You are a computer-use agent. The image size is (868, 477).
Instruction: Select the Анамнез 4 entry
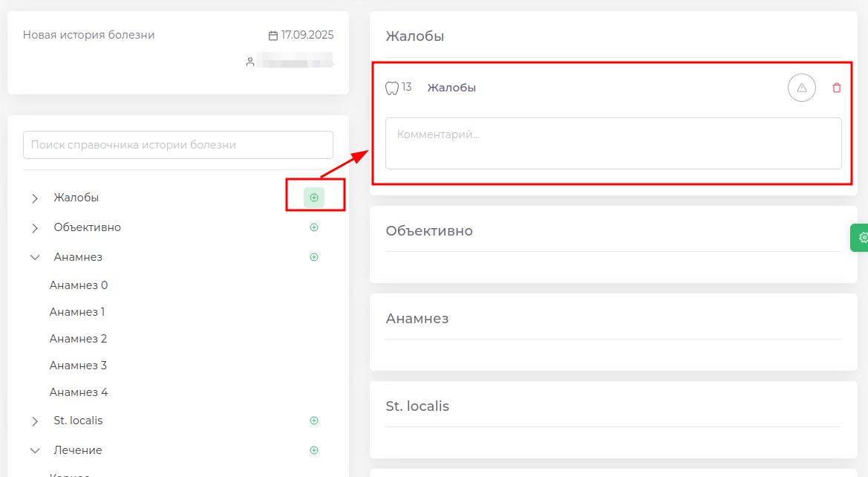pos(79,392)
